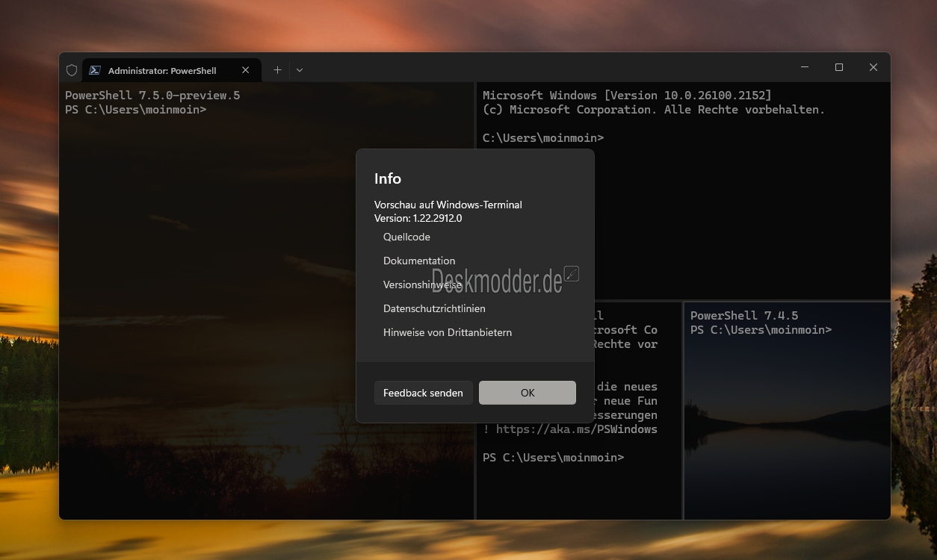Open the Dokumentation link
Image resolution: width=937 pixels, height=560 pixels.
[x=419, y=261]
